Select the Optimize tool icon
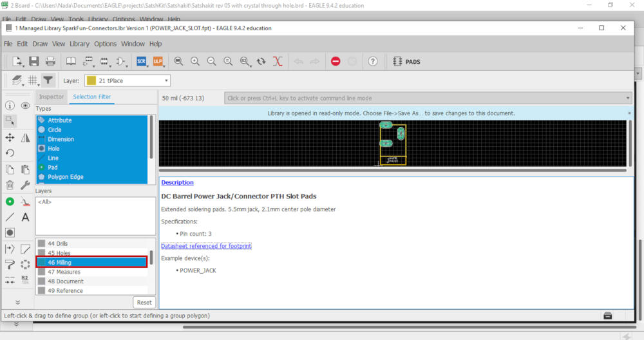The image size is (644, 340). tap(10, 281)
